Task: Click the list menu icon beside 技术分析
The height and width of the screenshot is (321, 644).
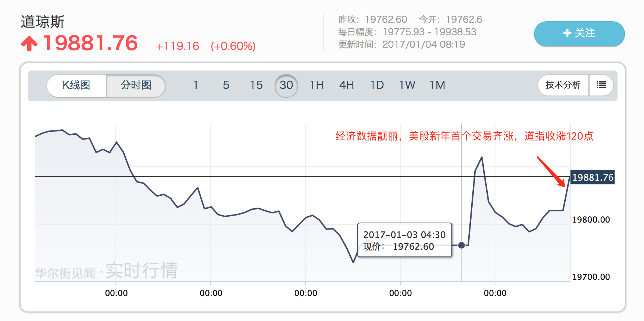Action: 601,85
